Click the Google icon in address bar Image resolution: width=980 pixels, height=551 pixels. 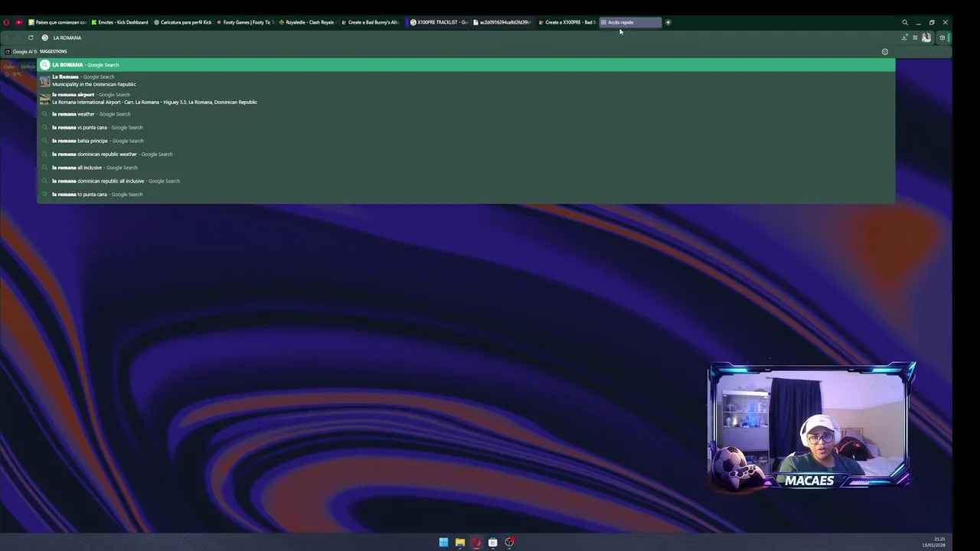click(x=45, y=37)
